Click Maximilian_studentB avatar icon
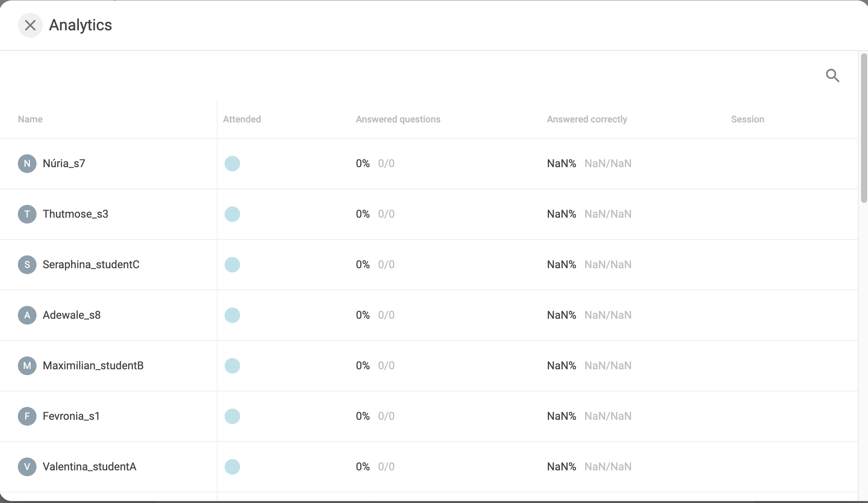The height and width of the screenshot is (503, 868). (27, 366)
